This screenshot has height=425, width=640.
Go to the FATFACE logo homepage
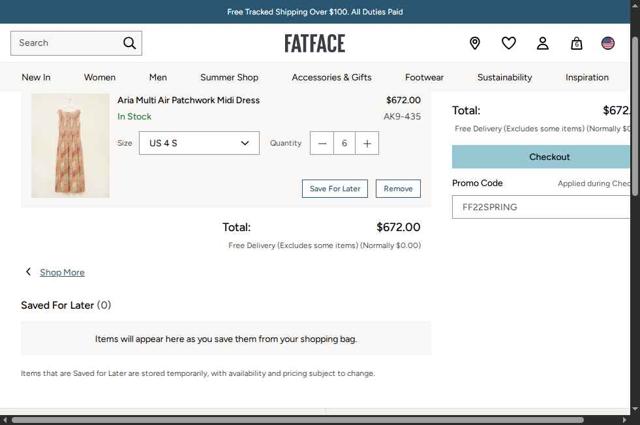point(315,43)
